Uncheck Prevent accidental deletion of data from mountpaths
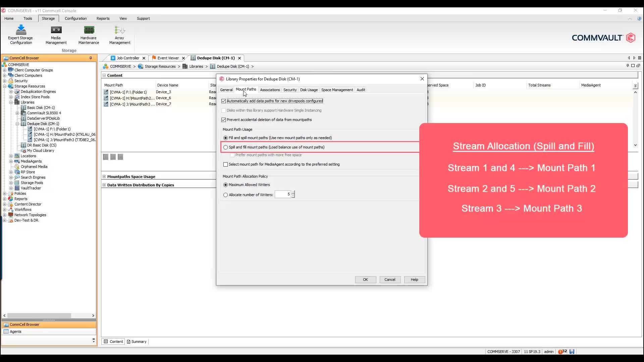The image size is (644, 362). point(224,120)
